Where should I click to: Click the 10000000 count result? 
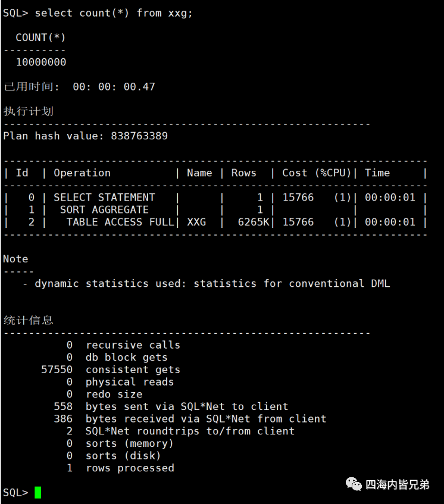41,62
